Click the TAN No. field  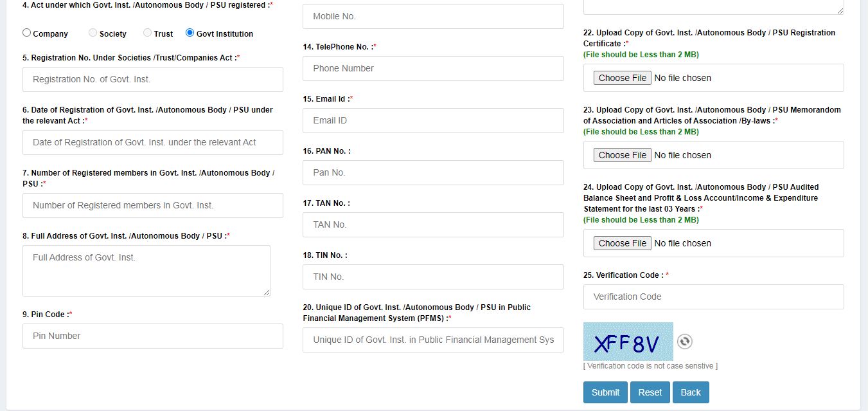pos(433,224)
